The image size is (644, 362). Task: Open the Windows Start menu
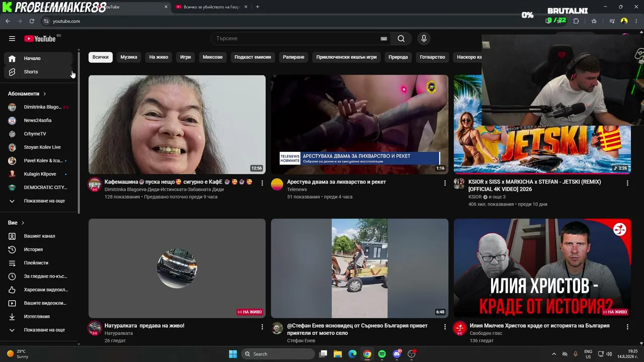(233, 354)
